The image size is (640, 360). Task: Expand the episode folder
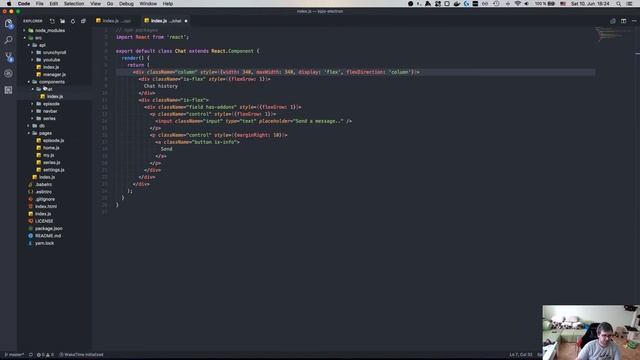coord(47,104)
